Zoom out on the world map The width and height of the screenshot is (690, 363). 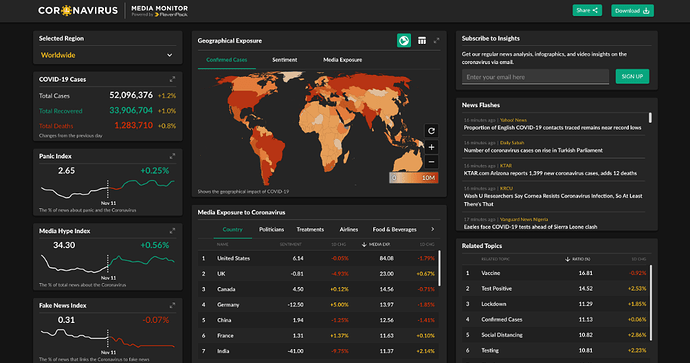(x=431, y=161)
